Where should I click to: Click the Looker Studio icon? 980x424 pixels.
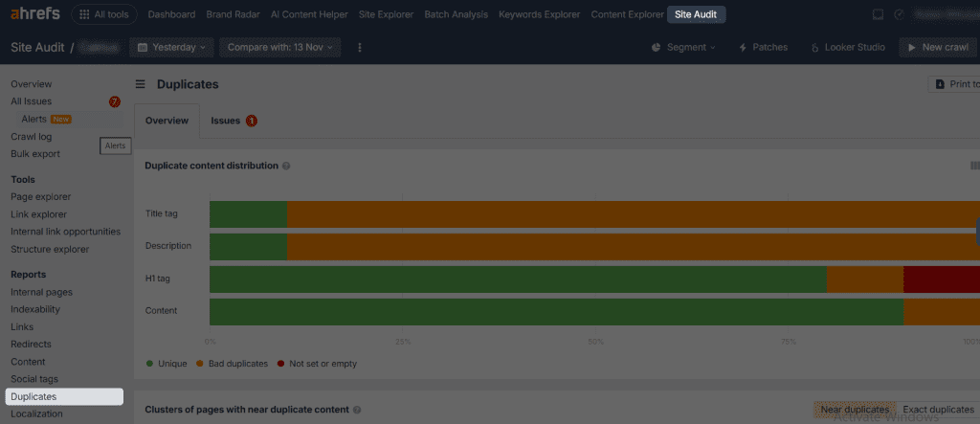[x=815, y=48]
